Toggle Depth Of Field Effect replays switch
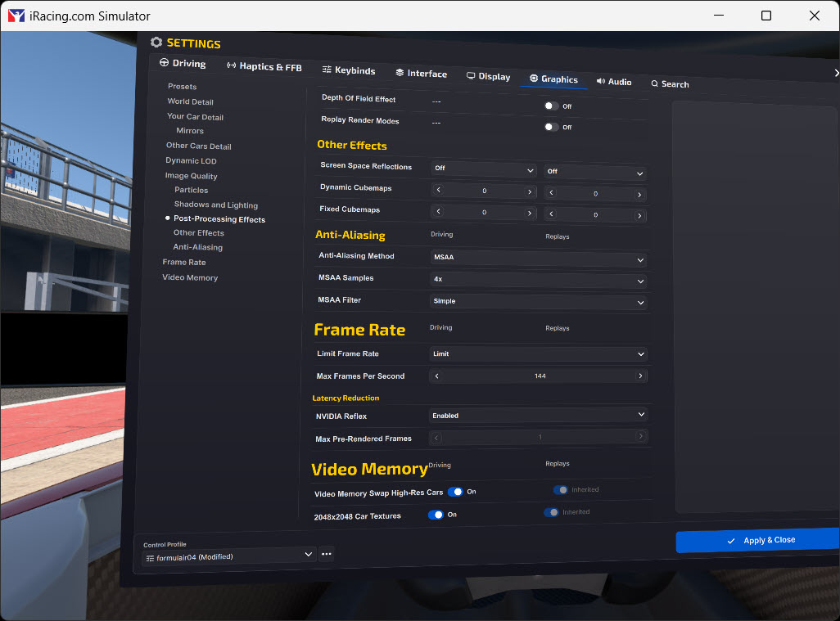Viewport: 840px width, 621px height. tap(551, 106)
